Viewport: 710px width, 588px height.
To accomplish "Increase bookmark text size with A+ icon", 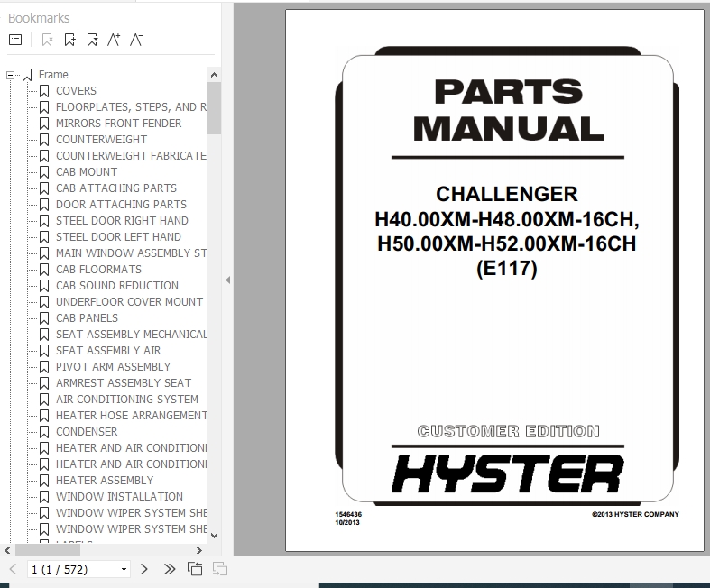I will click(114, 40).
